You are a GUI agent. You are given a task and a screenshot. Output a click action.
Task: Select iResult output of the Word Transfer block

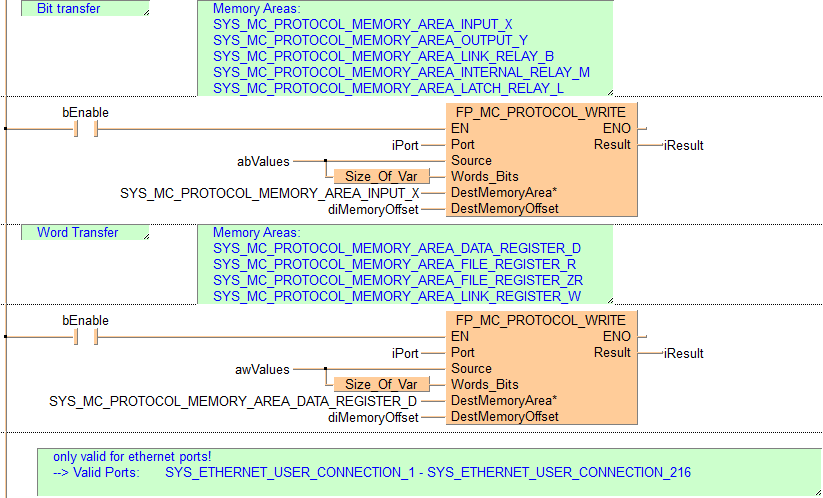pyautogui.click(x=683, y=353)
